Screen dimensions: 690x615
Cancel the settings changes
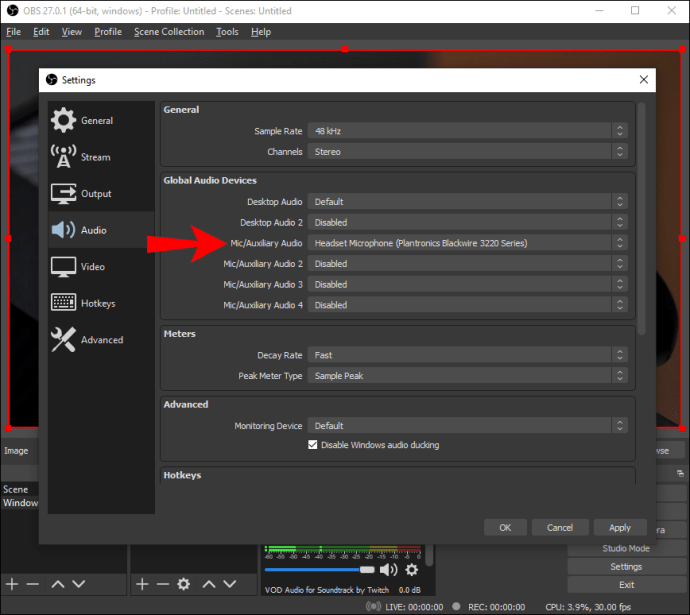[560, 527]
